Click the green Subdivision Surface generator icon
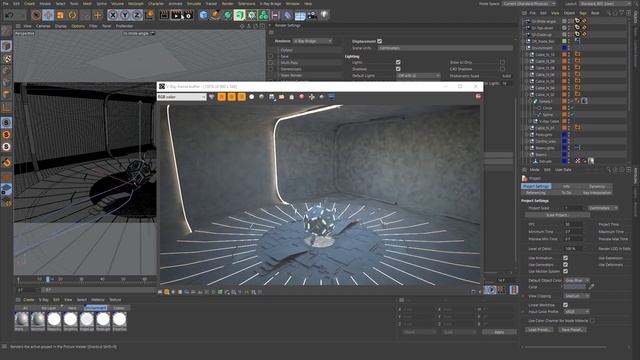Image resolution: width=640 pixels, height=360 pixels. click(x=227, y=15)
